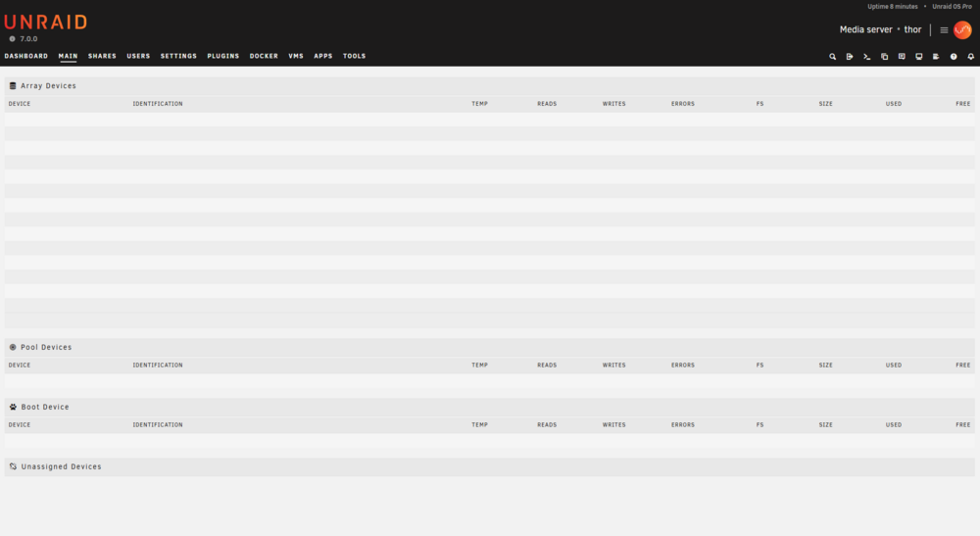The height and width of the screenshot is (536, 980).
Task: Open the system log icon
Action: 936,56
